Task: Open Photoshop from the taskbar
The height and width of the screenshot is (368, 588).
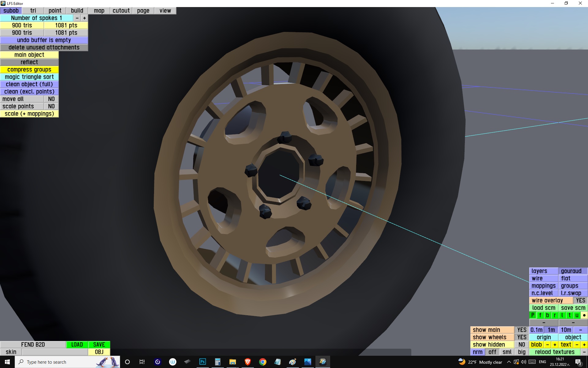Action: click(x=202, y=362)
